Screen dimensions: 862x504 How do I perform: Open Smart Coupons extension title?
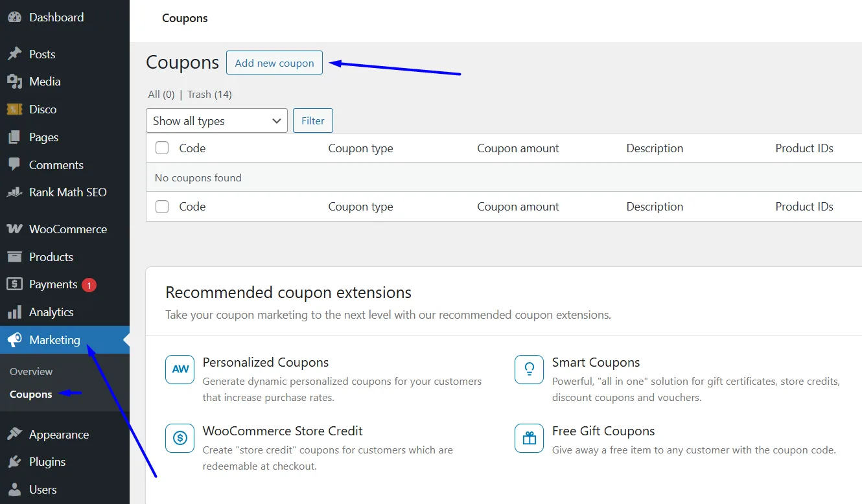pyautogui.click(x=596, y=363)
